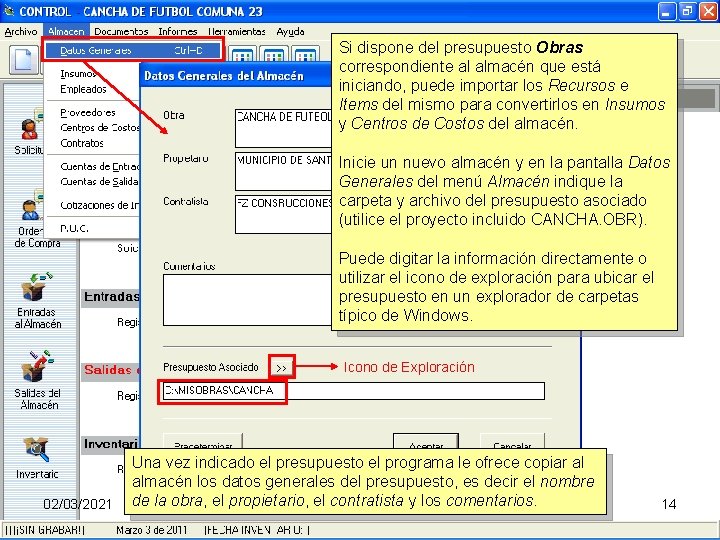Click the Predeterminar button
This screenshot has width=720, height=540.
click(203, 442)
